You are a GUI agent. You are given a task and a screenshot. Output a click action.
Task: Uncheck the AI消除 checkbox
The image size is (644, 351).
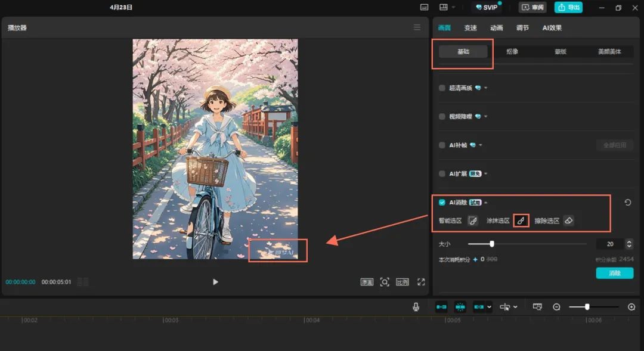coord(442,203)
